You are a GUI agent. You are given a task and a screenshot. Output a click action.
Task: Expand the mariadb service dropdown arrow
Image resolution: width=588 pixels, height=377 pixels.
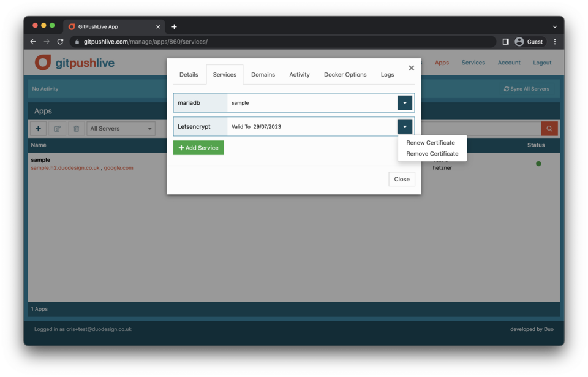405,103
